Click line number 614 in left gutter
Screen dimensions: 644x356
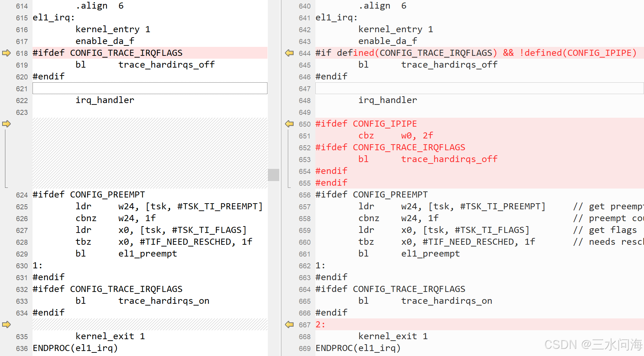pyautogui.click(x=22, y=6)
